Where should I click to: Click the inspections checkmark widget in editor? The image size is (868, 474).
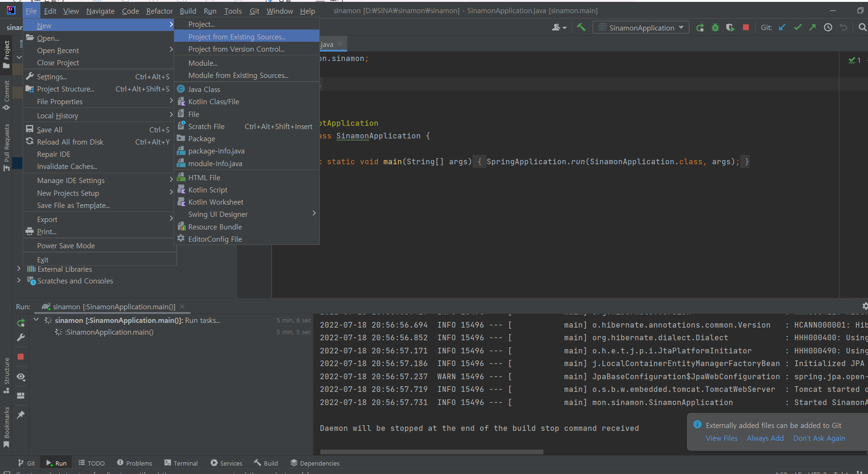pyautogui.click(x=854, y=60)
